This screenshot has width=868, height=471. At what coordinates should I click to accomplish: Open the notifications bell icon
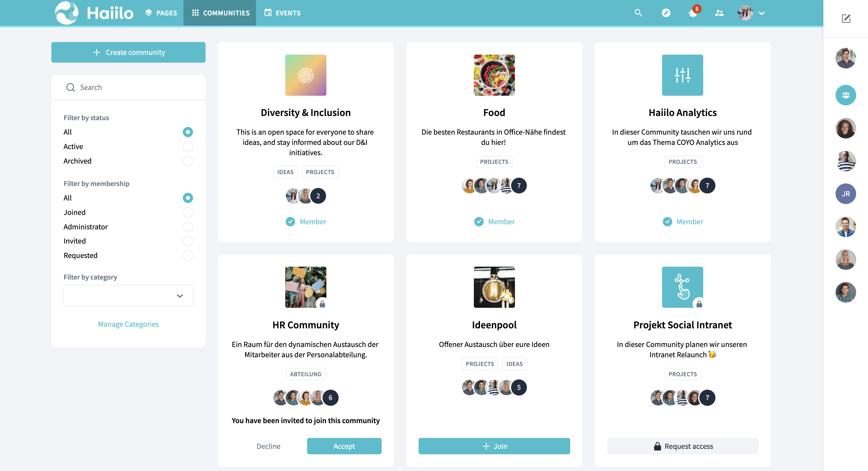(x=693, y=13)
